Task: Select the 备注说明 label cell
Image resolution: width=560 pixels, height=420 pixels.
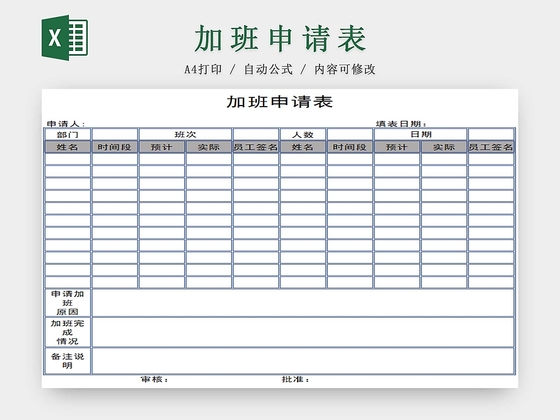Action: pos(68,361)
